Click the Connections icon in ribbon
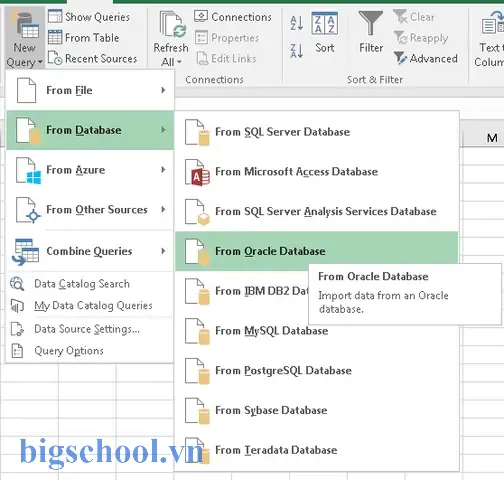The width and height of the screenshot is (504, 480). [201, 16]
